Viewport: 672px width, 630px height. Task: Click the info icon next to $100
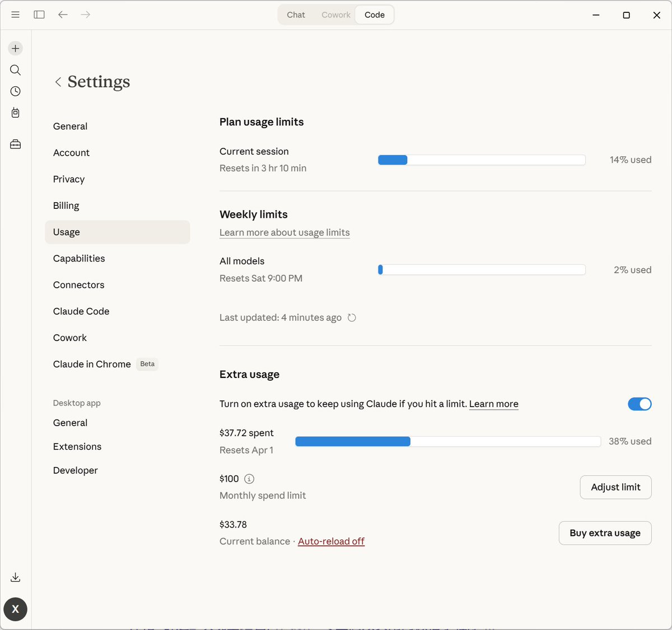pos(249,479)
